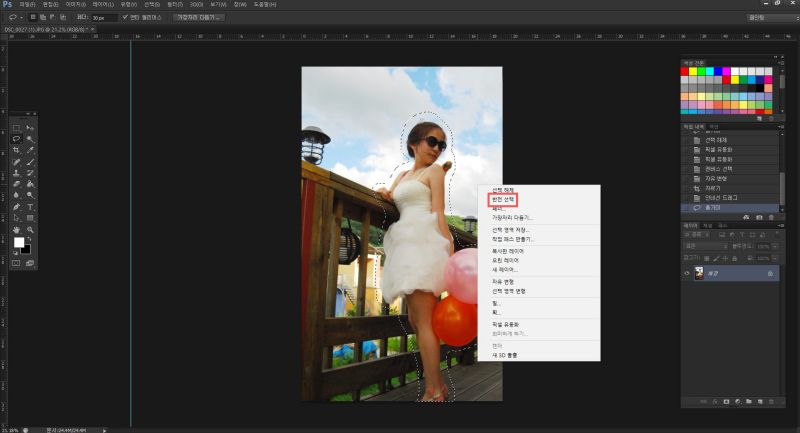Add a layer mask
This screenshot has width=800, height=433.
tap(727, 402)
